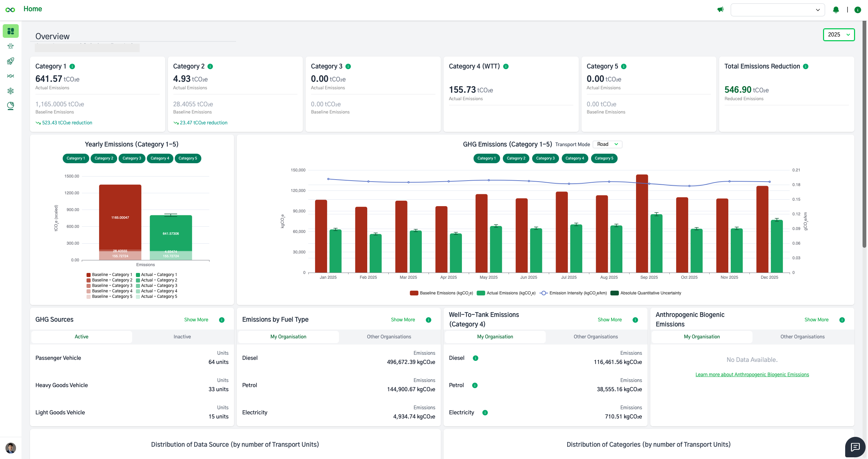
Task: Click Show More in GHG Sources
Action: click(196, 320)
